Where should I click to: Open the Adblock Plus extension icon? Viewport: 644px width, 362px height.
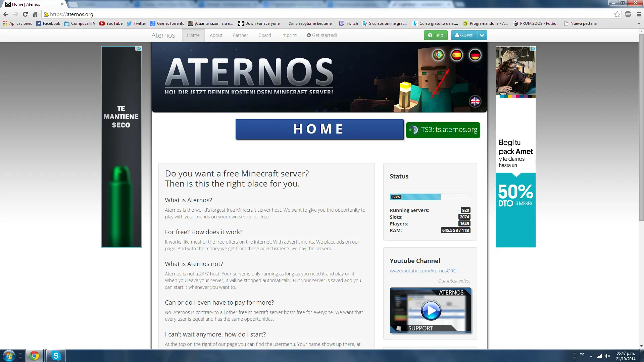click(628, 14)
